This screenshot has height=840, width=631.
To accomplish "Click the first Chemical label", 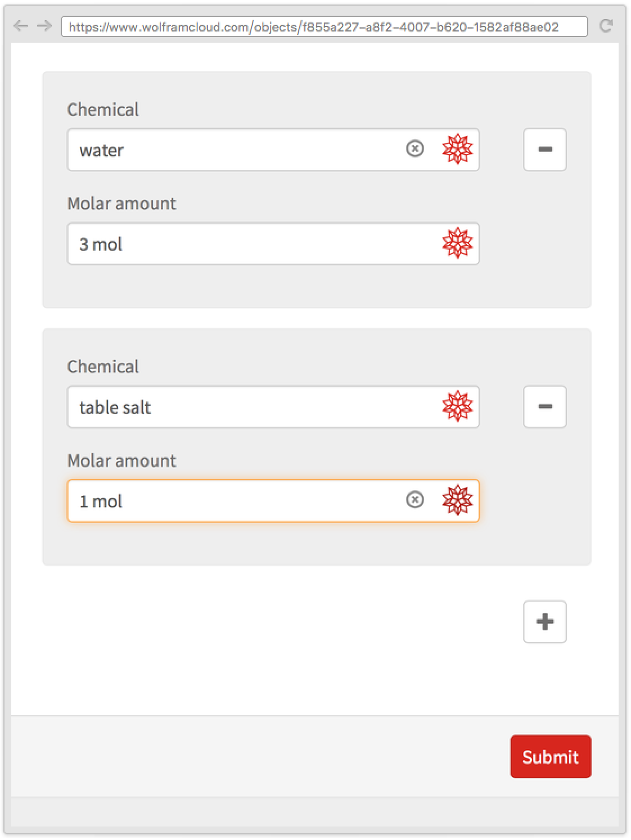I will [x=103, y=110].
